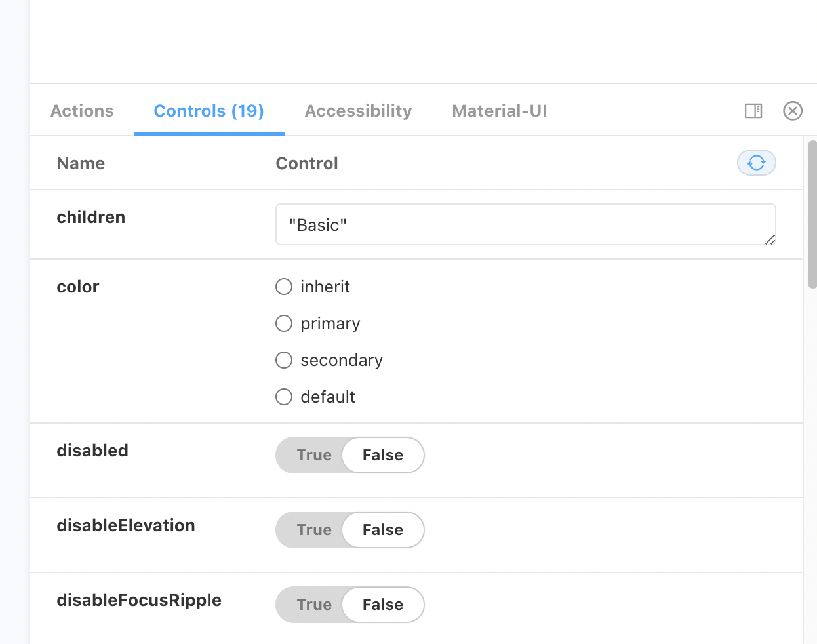Viewport: 817px width, 644px height.
Task: Switch to the Material-UI tab
Action: pos(499,111)
